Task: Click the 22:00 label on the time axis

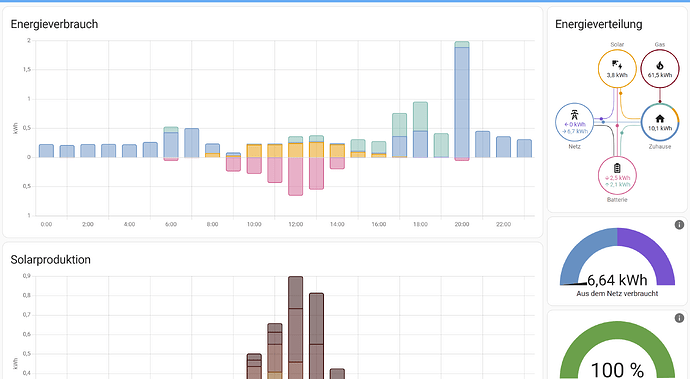Action: pos(503,224)
